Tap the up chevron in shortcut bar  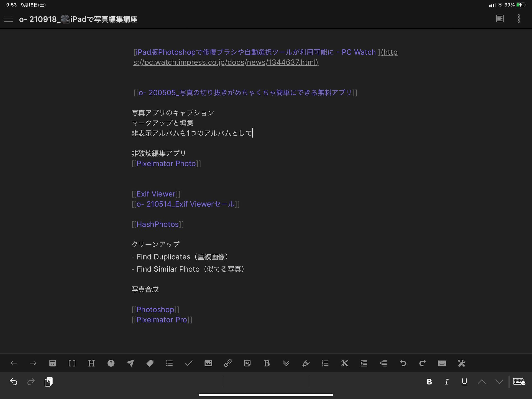click(482, 382)
